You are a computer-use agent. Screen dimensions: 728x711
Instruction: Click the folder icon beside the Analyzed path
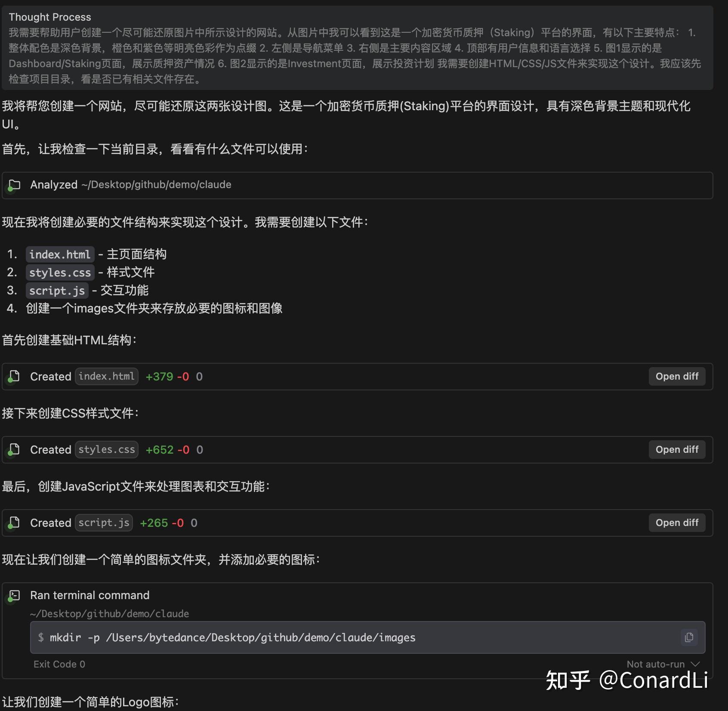[14, 185]
